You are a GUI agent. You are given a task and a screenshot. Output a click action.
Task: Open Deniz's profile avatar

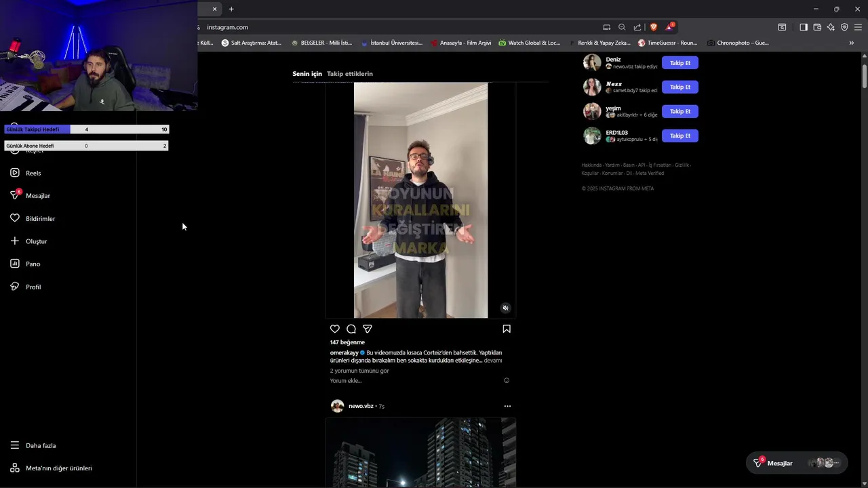[x=592, y=62]
